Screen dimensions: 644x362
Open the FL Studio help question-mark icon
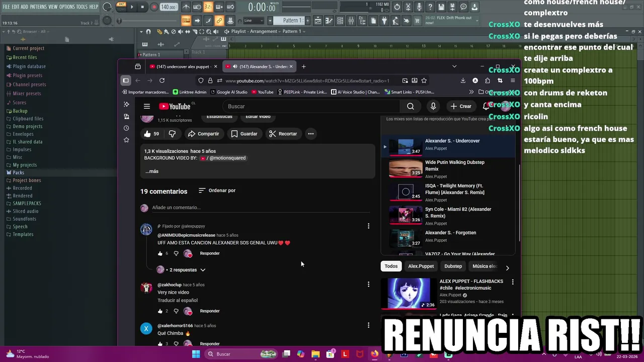pyautogui.click(x=430, y=7)
